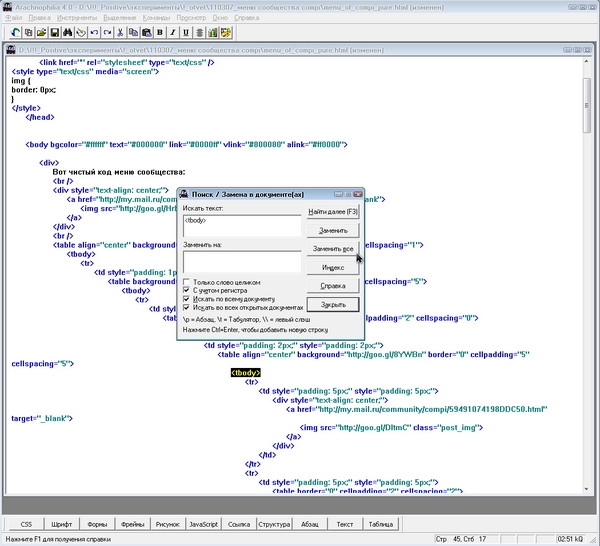The width and height of the screenshot is (600, 546).
Task: Select the Рисунок bottom toolbar tab
Action: tap(168, 524)
